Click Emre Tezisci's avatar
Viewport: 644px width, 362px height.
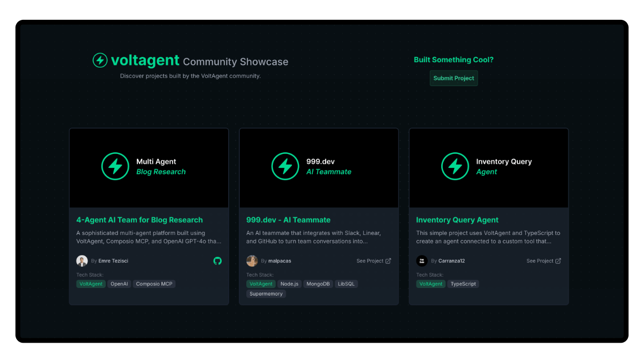pyautogui.click(x=82, y=261)
